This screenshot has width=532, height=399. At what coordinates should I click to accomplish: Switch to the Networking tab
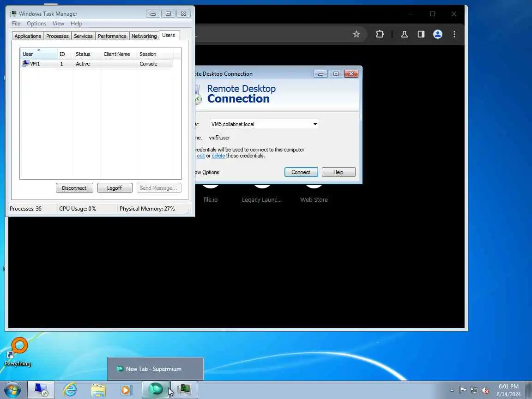(144, 36)
